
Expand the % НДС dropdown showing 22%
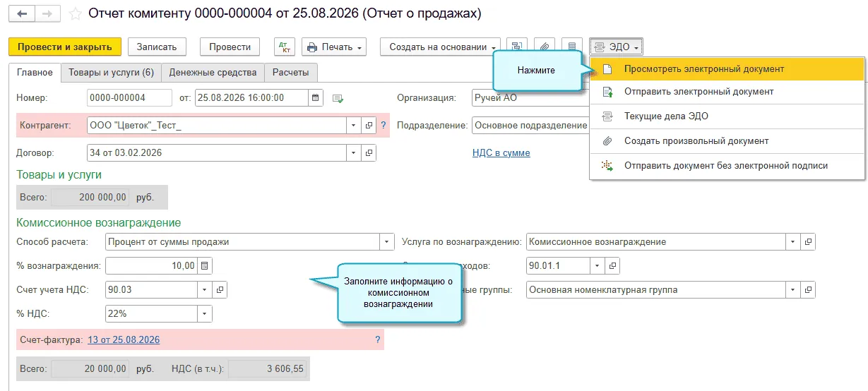point(204,313)
